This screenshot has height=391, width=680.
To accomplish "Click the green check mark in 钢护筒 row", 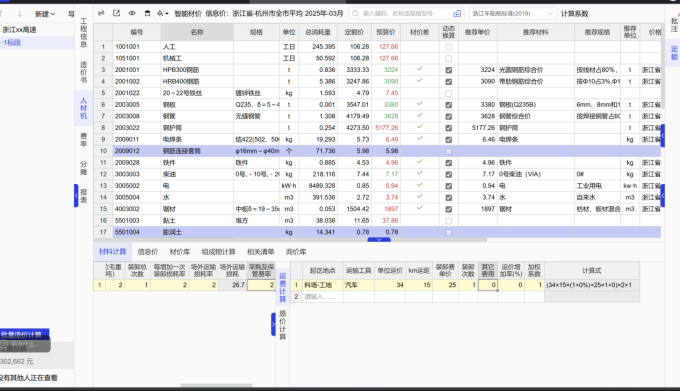I will coord(419,127).
